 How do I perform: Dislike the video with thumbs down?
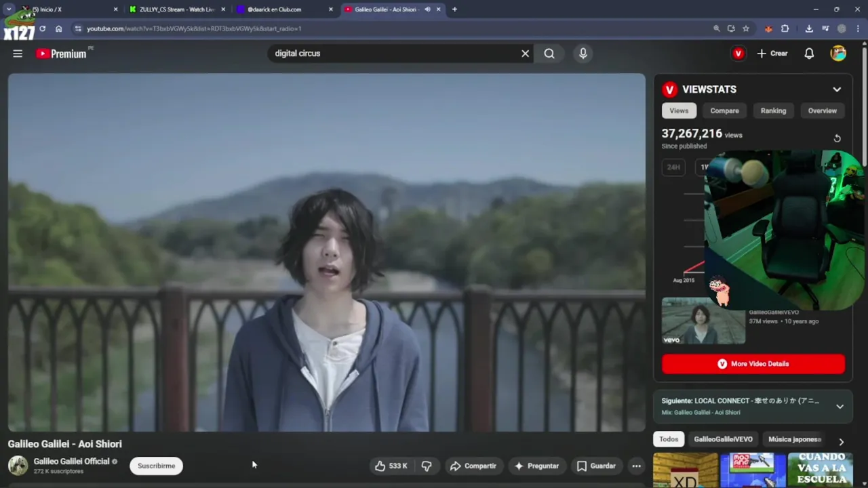coord(427,466)
